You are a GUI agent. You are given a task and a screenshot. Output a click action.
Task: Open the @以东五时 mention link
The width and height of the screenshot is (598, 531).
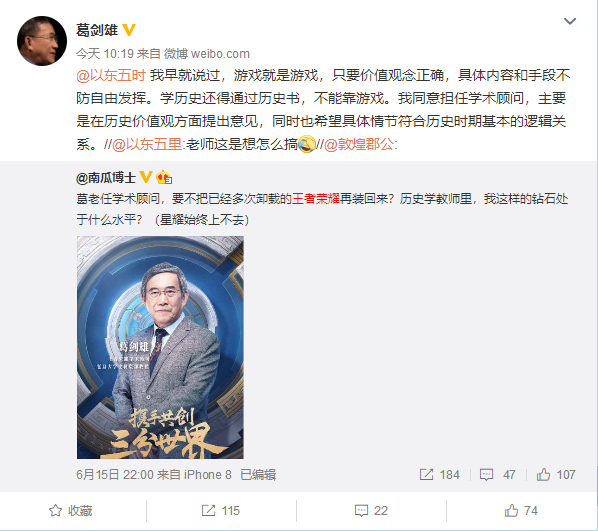click(x=111, y=76)
